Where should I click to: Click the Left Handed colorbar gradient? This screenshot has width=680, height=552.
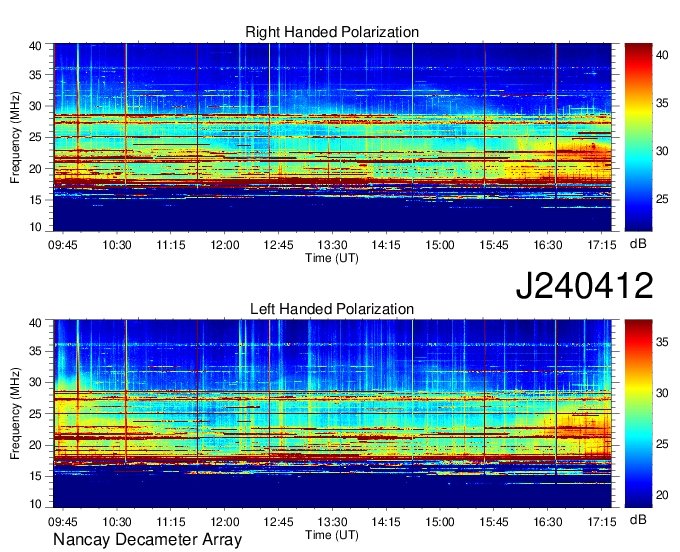pyautogui.click(x=638, y=414)
